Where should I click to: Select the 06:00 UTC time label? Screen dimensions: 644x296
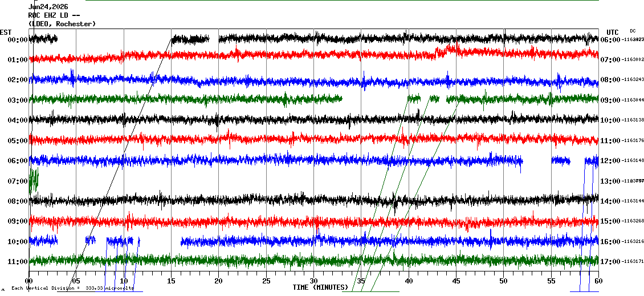click(x=610, y=39)
